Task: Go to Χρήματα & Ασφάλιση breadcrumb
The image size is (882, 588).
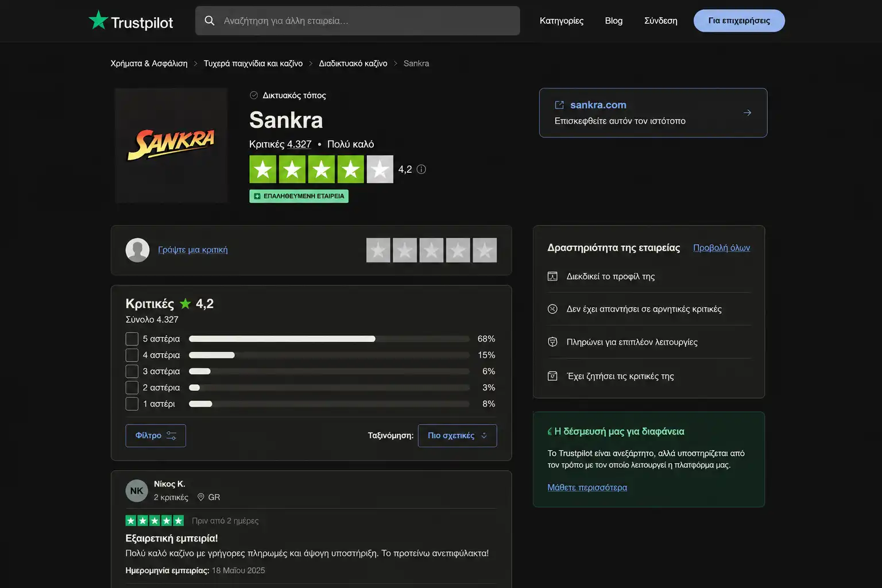Action: pyautogui.click(x=149, y=64)
